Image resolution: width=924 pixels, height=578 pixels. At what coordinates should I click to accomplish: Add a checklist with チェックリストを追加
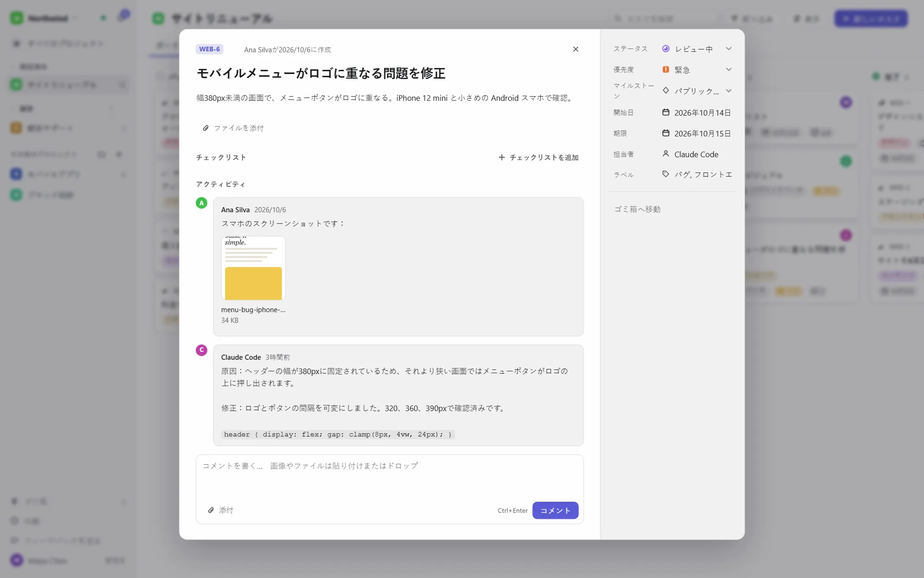539,157
